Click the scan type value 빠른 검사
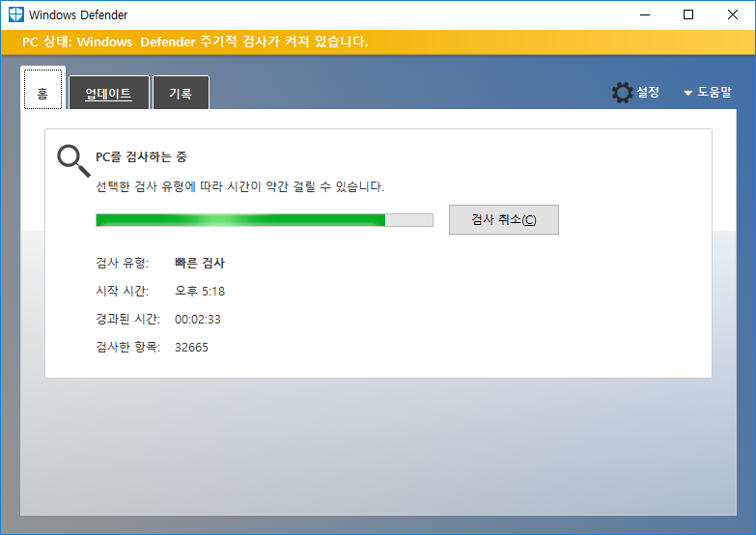Viewport: 756px width, 535px height. (200, 263)
